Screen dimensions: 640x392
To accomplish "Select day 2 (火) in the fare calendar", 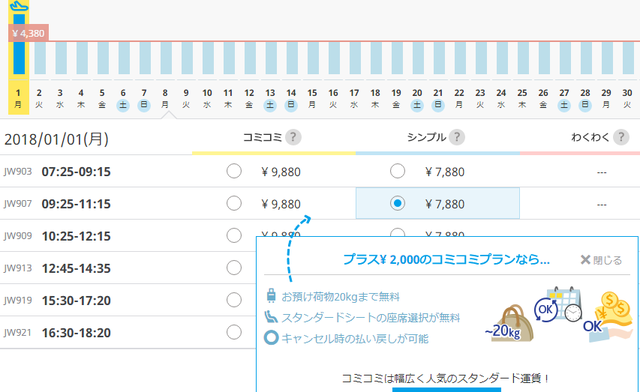I will 39,98.
